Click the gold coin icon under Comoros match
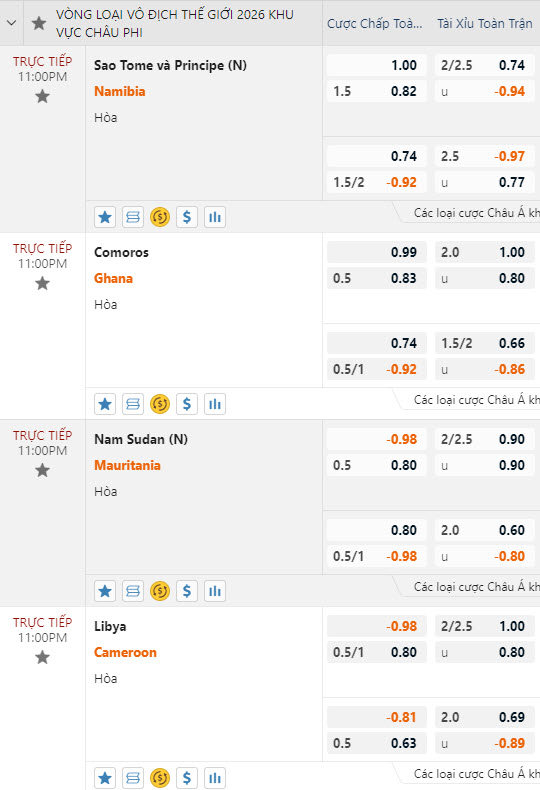Viewport: 540px width, 790px height. pos(160,404)
